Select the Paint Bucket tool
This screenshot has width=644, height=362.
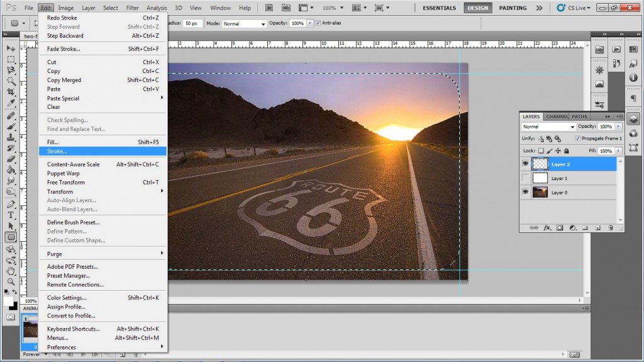pyautogui.click(x=11, y=169)
